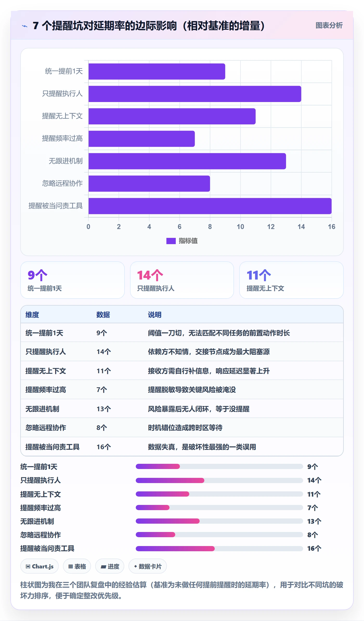The width and height of the screenshot is (364, 621).
Task: Click the footnote paragraph starting 柱状图为我
Action: [x=182, y=590]
